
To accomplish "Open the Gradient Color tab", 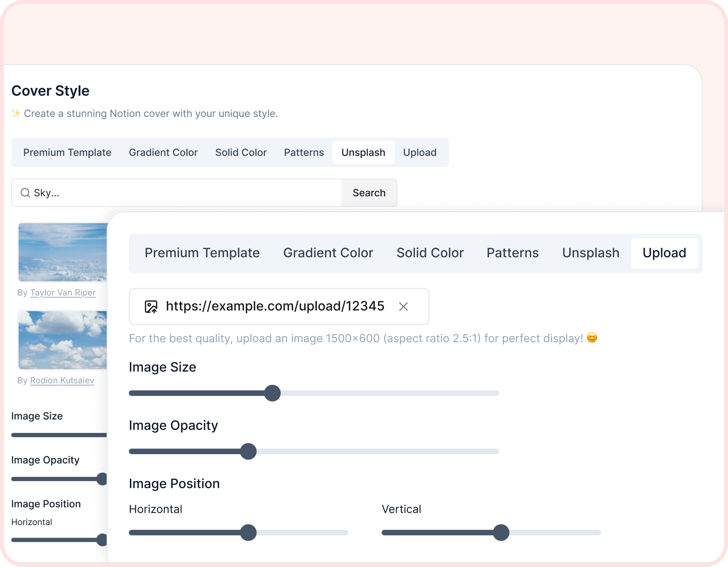I will [x=328, y=253].
